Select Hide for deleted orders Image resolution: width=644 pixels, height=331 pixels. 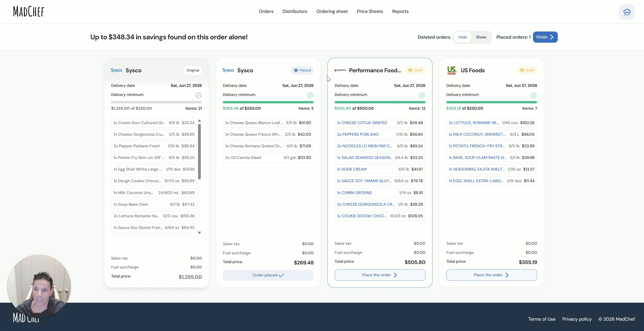[x=462, y=37]
